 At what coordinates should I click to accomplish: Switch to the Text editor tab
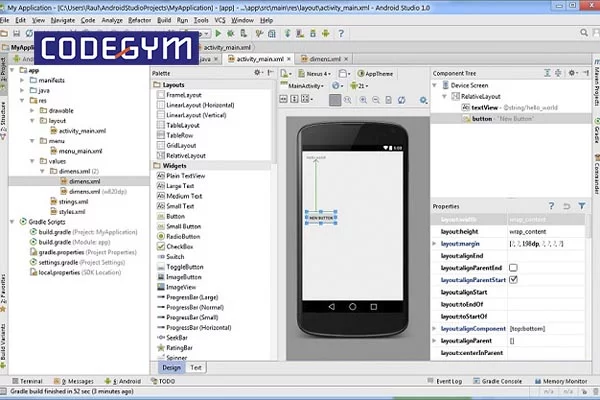196,367
